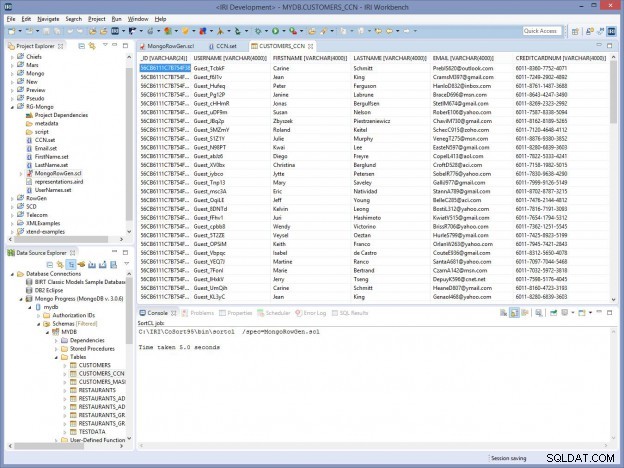Open the File menu
624x468 pixels.
pyautogui.click(x=11, y=19)
